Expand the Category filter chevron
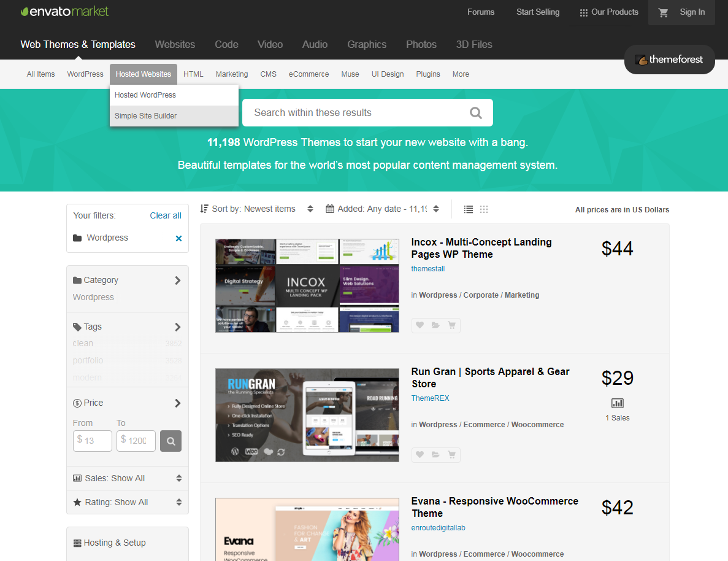Screen dimensions: 728x561 coord(177,280)
